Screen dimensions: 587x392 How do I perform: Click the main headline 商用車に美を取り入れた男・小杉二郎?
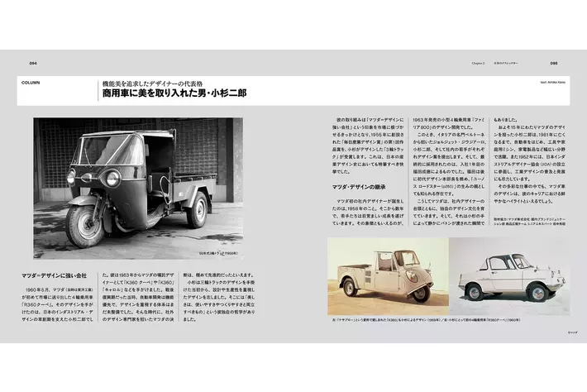[174, 93]
